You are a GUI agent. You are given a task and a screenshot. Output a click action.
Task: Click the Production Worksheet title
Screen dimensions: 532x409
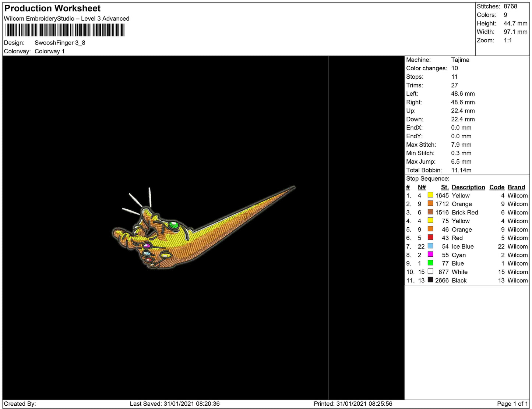point(52,8)
